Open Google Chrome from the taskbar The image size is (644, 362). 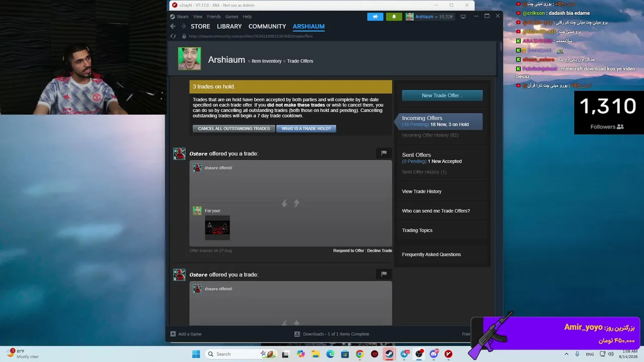click(x=359, y=354)
